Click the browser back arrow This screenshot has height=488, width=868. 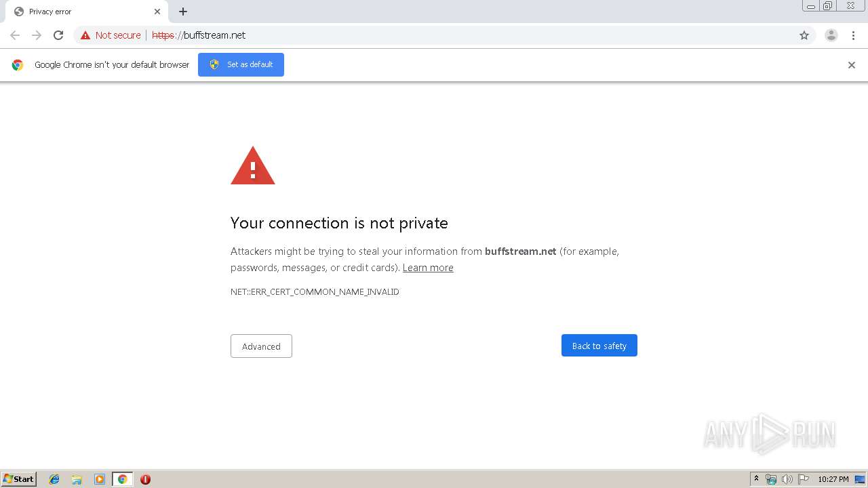point(15,35)
